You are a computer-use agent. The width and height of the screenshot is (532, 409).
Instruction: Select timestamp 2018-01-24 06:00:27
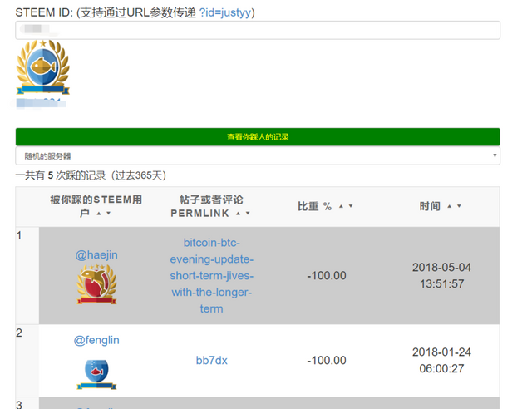(x=441, y=360)
